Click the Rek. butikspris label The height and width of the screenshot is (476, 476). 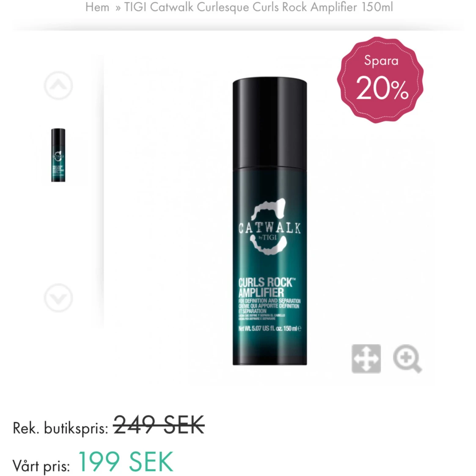(x=61, y=428)
